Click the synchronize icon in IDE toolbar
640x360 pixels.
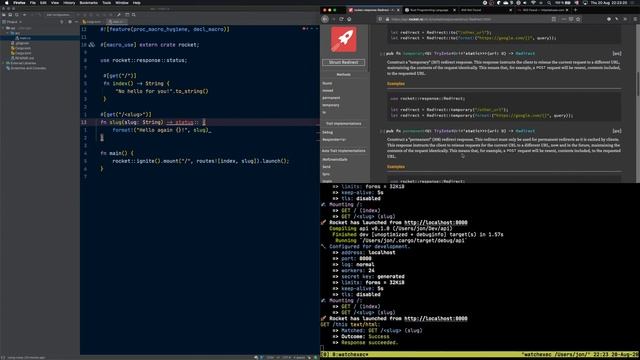[x=17, y=15]
